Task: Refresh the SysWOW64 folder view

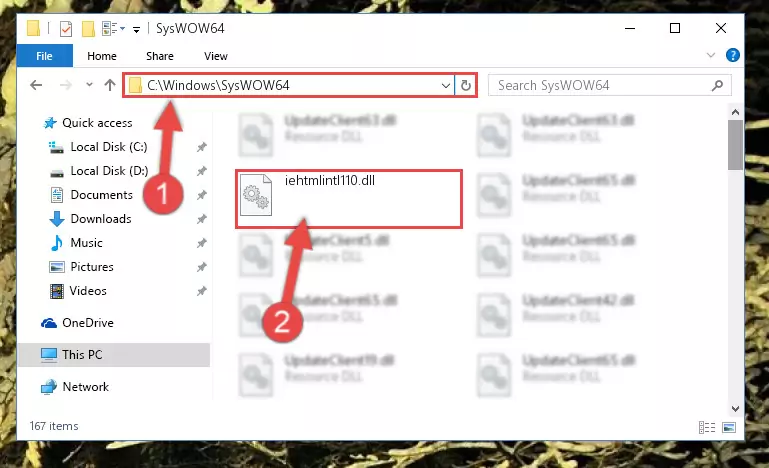Action: (465, 85)
